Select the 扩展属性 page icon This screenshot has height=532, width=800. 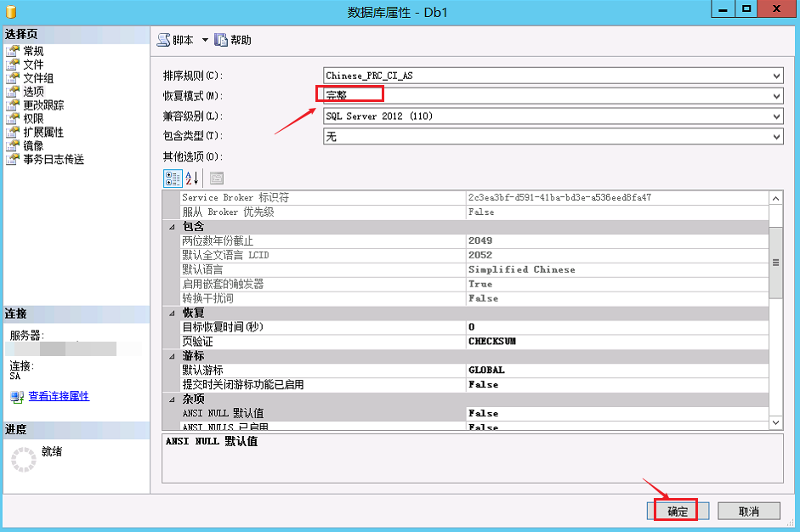13,132
